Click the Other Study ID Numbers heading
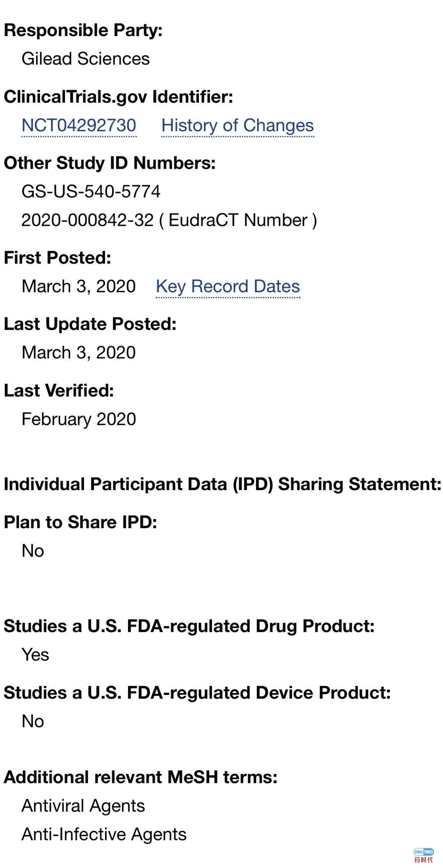Screen dimensions: 443x868 tap(110, 163)
